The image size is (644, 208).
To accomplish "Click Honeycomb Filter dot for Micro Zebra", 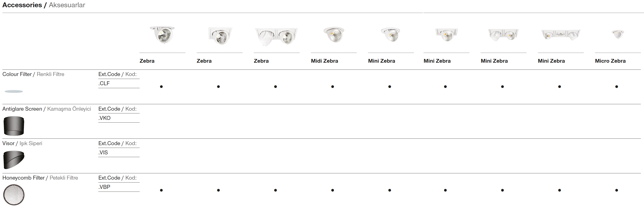I will [x=617, y=190].
